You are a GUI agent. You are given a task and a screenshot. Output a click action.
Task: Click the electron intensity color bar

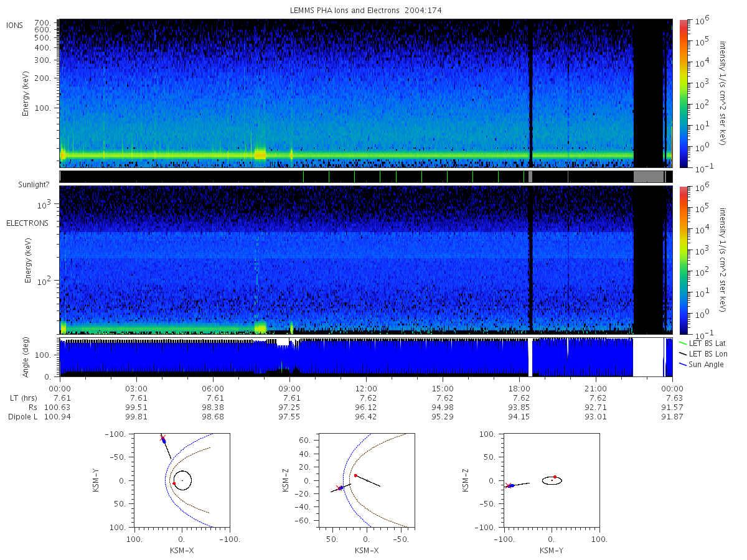(x=683, y=259)
